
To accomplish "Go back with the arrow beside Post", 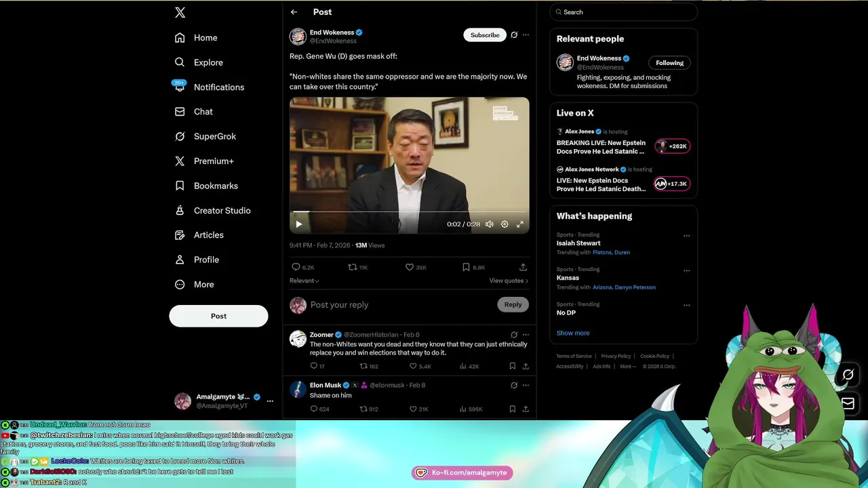I will tap(294, 12).
